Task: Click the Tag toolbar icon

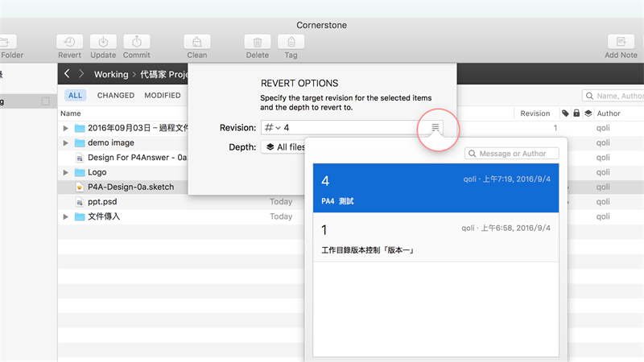Action: click(x=291, y=42)
